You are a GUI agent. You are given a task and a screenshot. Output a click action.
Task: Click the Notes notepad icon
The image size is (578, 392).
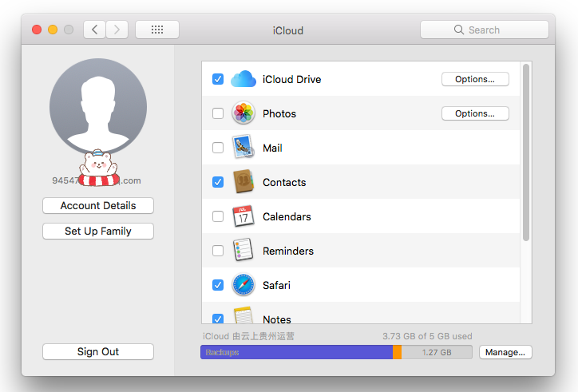pyautogui.click(x=243, y=315)
